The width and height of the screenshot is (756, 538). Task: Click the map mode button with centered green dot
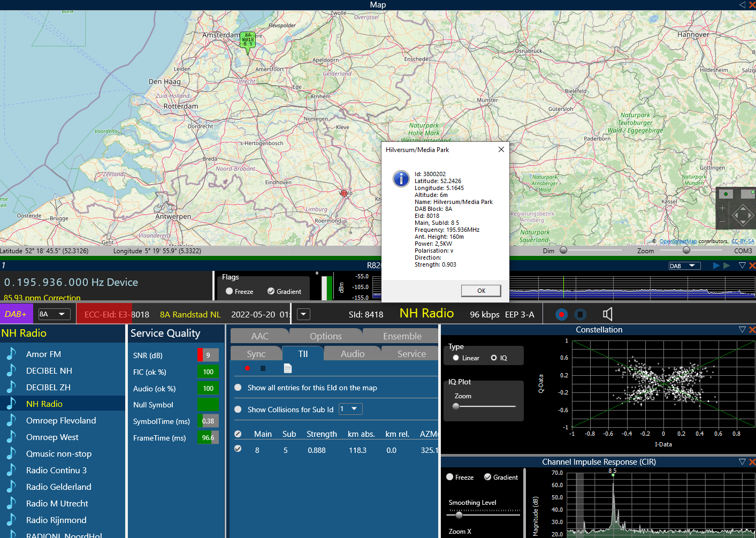(x=726, y=194)
